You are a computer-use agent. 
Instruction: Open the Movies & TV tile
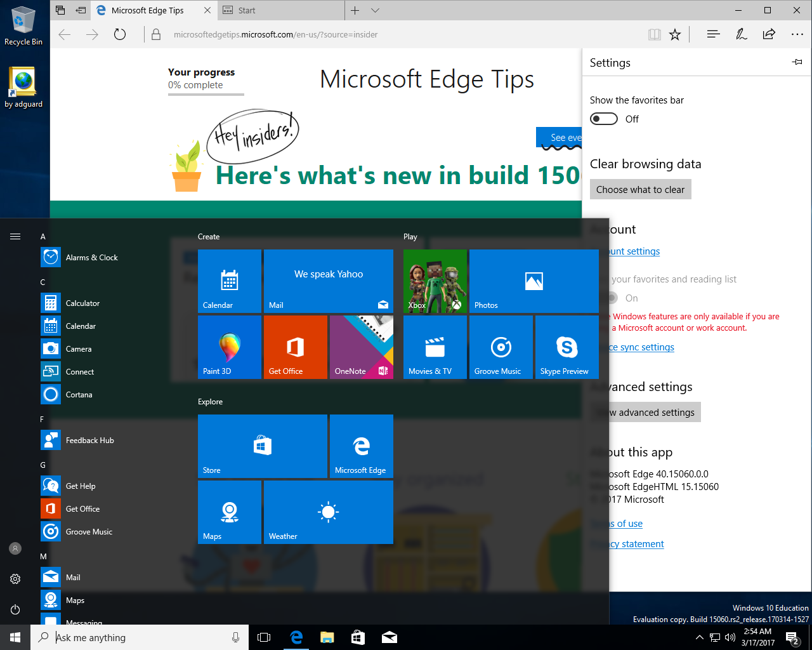pyautogui.click(x=435, y=347)
